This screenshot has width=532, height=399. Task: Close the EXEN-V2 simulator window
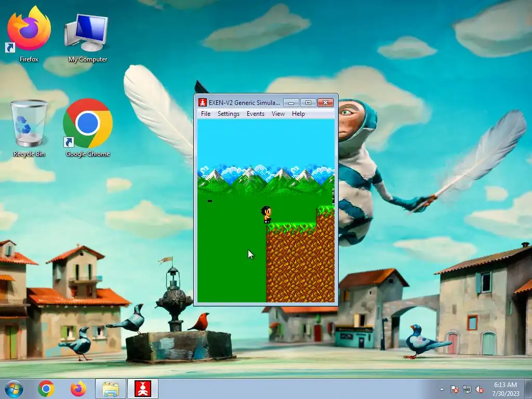click(x=325, y=102)
